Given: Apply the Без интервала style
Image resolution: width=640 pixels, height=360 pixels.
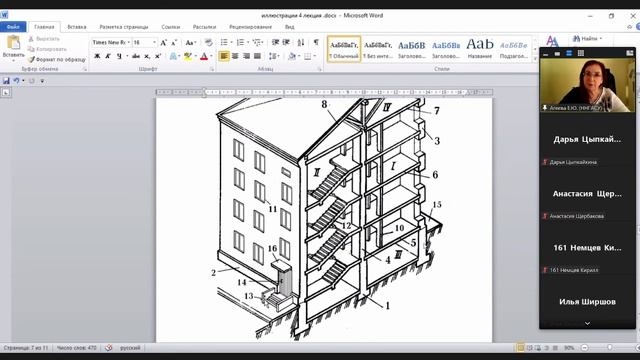Looking at the screenshot, I should (378, 49).
